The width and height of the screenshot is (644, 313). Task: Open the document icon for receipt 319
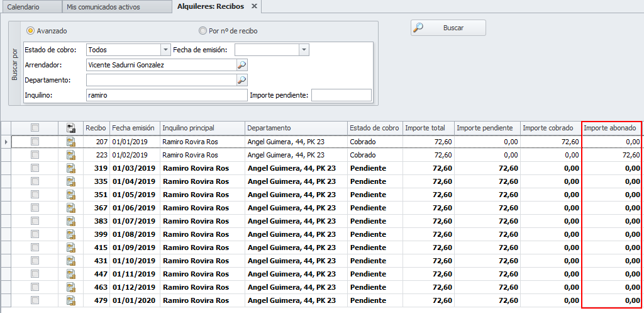[x=71, y=168]
